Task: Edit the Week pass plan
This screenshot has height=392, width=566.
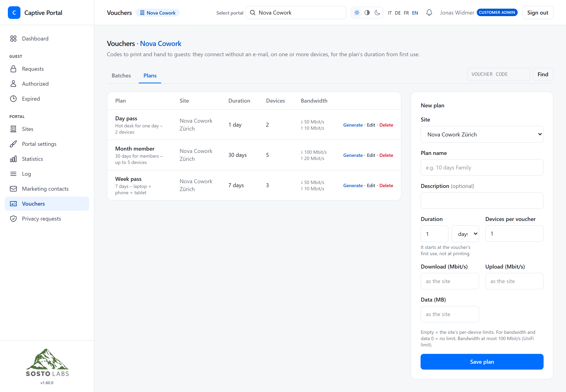Action: click(x=371, y=185)
